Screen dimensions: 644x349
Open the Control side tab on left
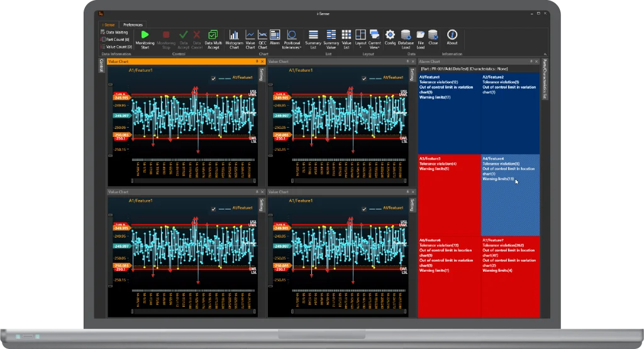pyautogui.click(x=102, y=65)
